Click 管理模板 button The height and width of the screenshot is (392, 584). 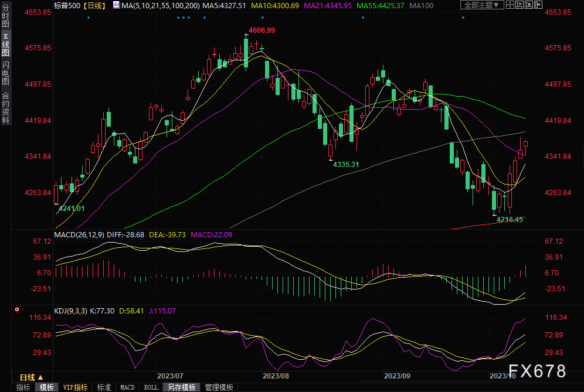[x=219, y=387]
